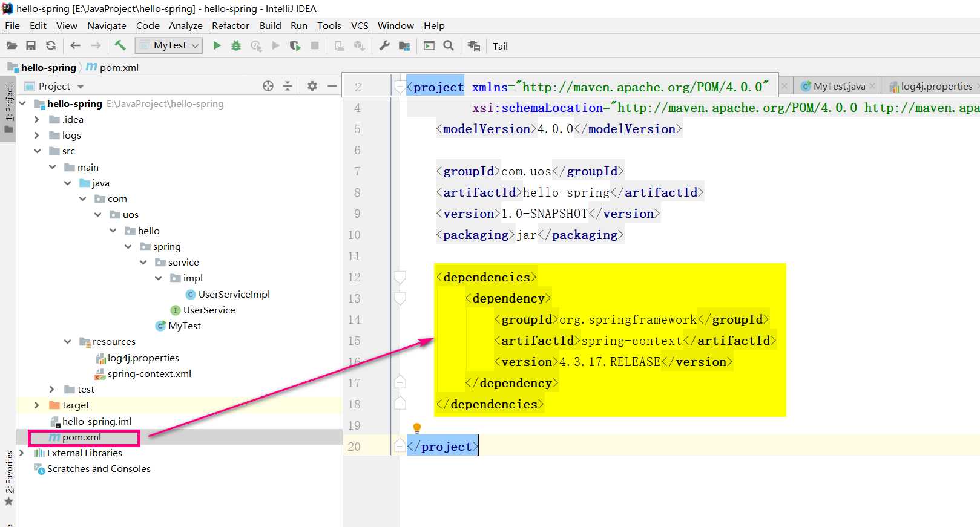Toggle the 1: Project side tool window
This screenshot has height=527, width=980.
[x=8, y=109]
